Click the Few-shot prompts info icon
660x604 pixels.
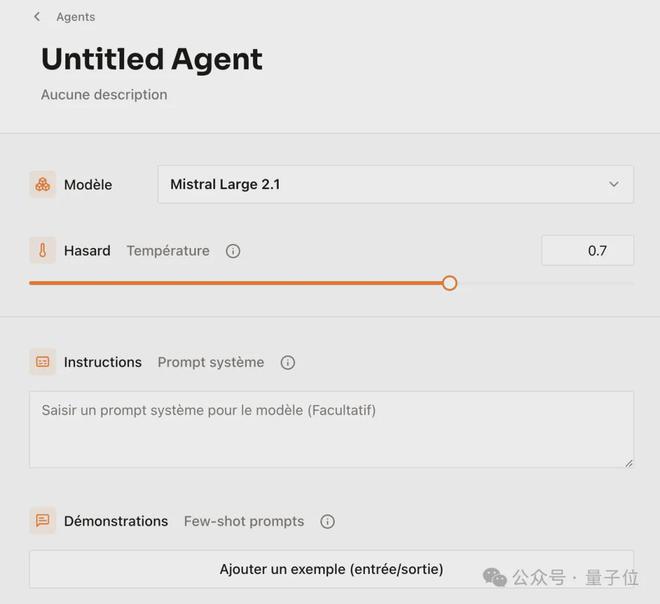point(327,521)
